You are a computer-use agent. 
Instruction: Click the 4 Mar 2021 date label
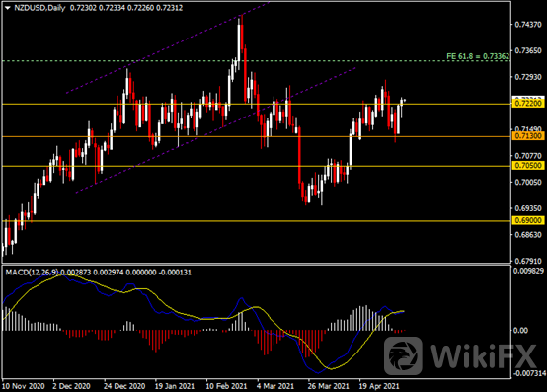tap(275, 386)
